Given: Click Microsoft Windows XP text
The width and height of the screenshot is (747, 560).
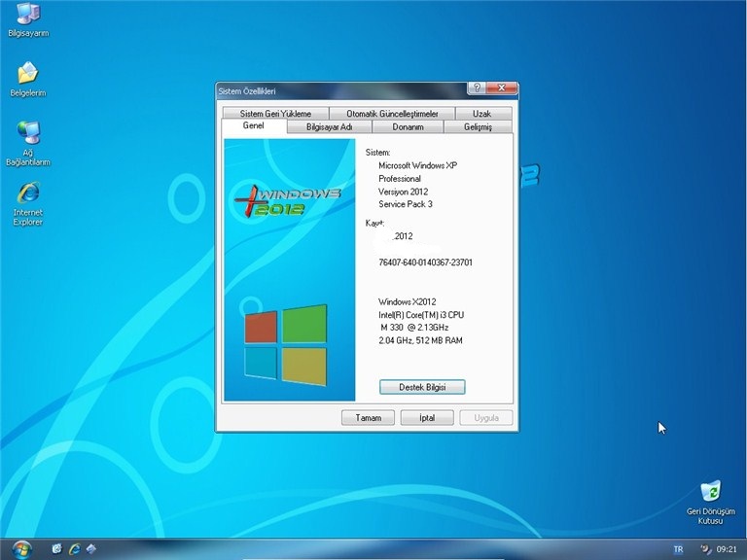Looking at the screenshot, I should [418, 165].
